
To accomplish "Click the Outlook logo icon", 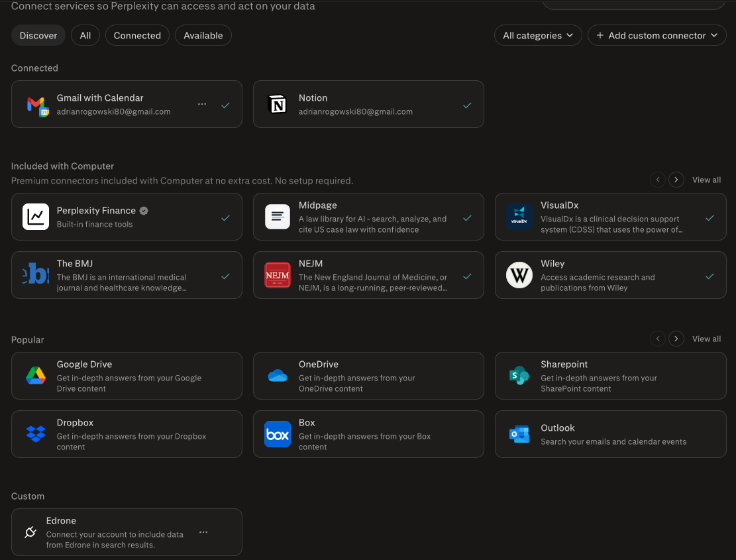I will pyautogui.click(x=519, y=433).
